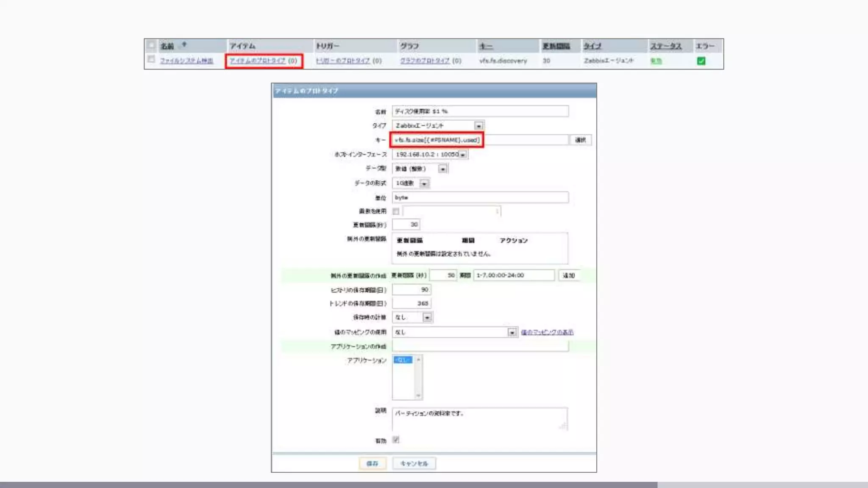Open the データ型 dropdown
This screenshot has width=868, height=488.
pyautogui.click(x=442, y=169)
